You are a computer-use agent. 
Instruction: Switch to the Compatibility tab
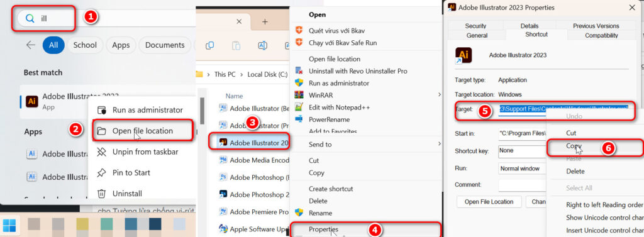pos(601,35)
